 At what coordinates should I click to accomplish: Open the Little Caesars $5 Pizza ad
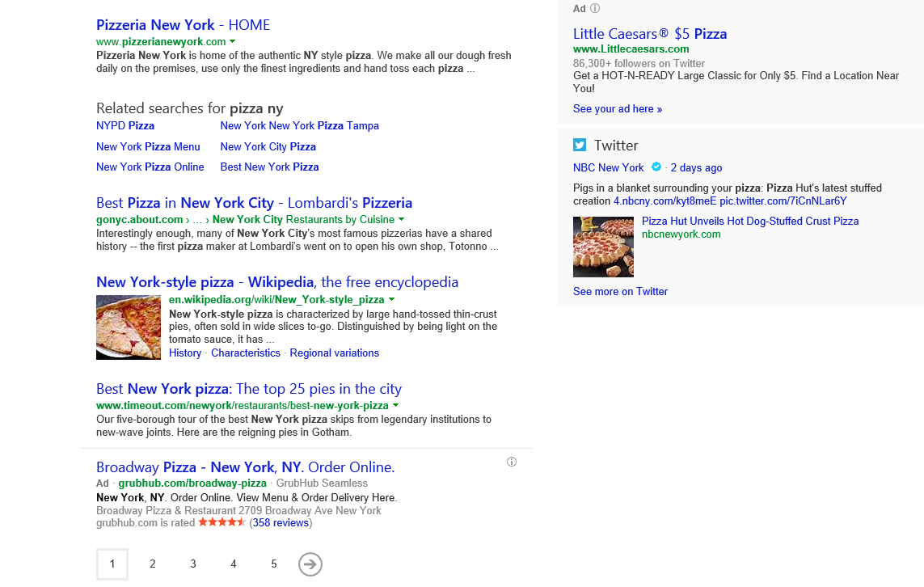(650, 34)
